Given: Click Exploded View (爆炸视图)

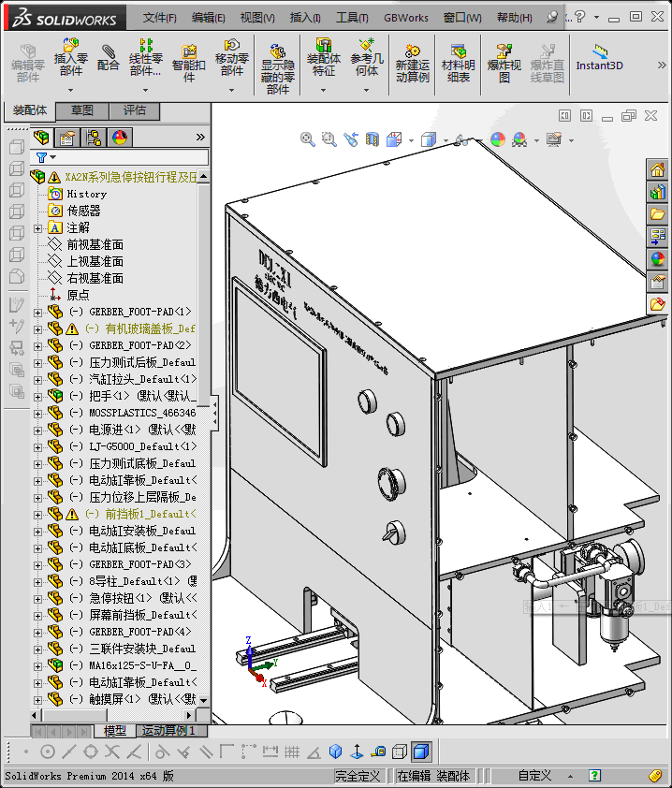Looking at the screenshot, I should [x=504, y=63].
